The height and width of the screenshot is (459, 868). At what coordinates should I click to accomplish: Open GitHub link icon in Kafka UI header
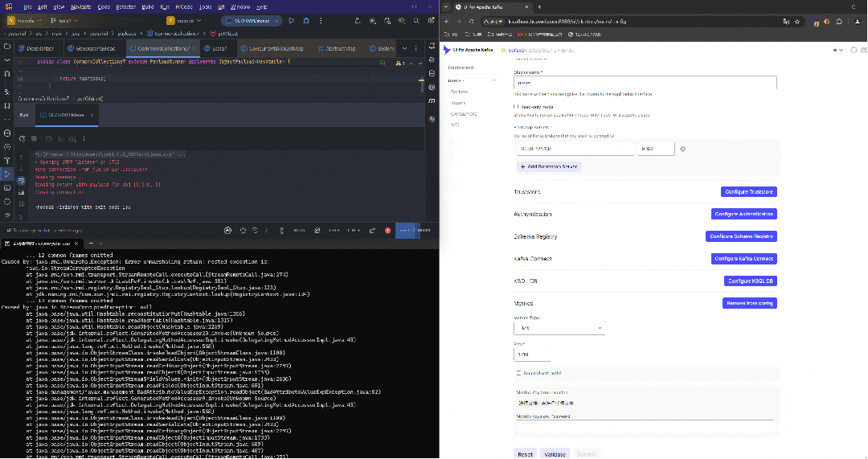point(853,50)
